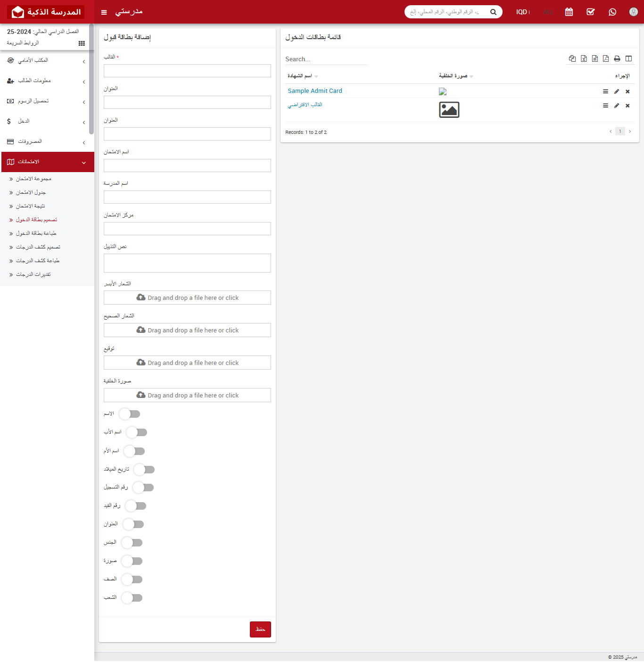Export the admit card list to Excel
Screen dimensions: 644x662
(584, 58)
